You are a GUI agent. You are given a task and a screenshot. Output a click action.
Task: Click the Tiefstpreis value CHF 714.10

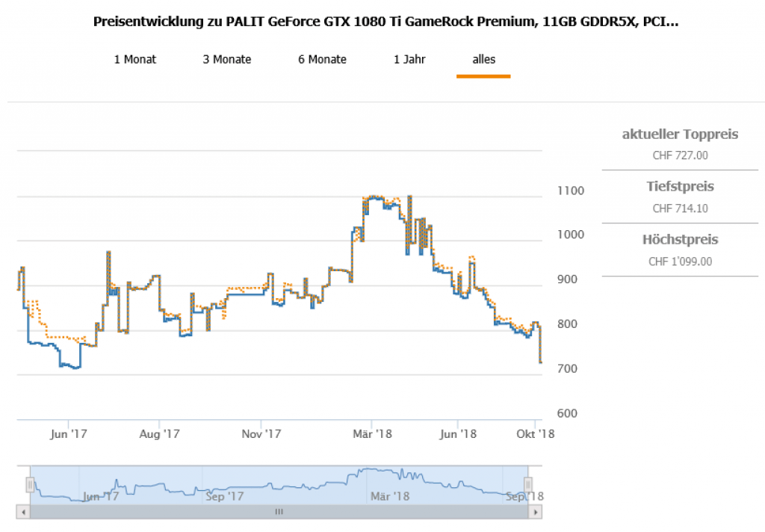point(680,208)
